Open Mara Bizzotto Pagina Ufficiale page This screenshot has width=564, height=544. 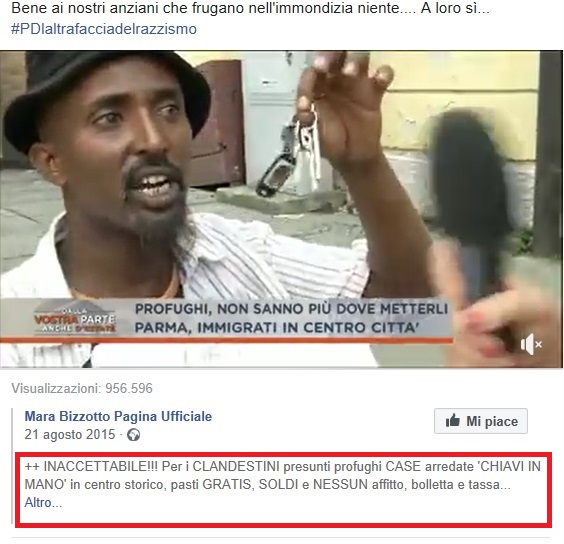[118, 416]
